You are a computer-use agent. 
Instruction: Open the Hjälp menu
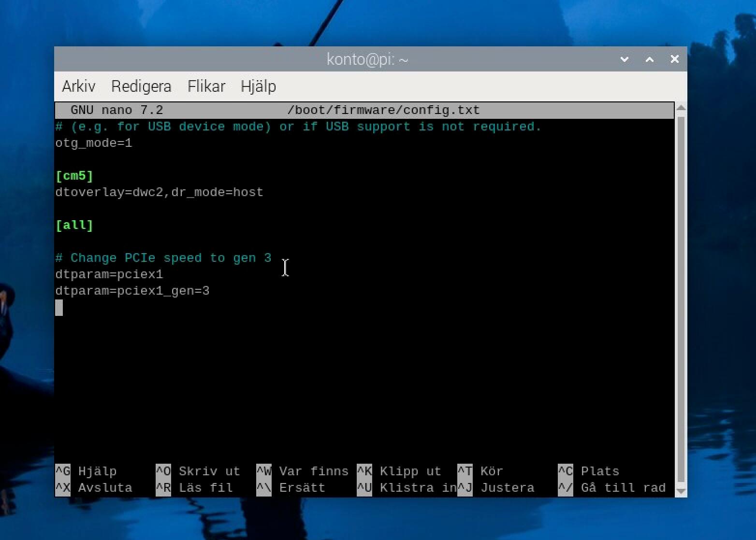[259, 86]
